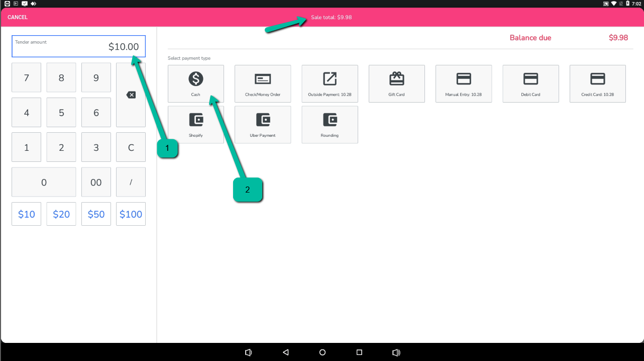Select Rounding payment type
Image resolution: width=644 pixels, height=361 pixels.
point(330,124)
